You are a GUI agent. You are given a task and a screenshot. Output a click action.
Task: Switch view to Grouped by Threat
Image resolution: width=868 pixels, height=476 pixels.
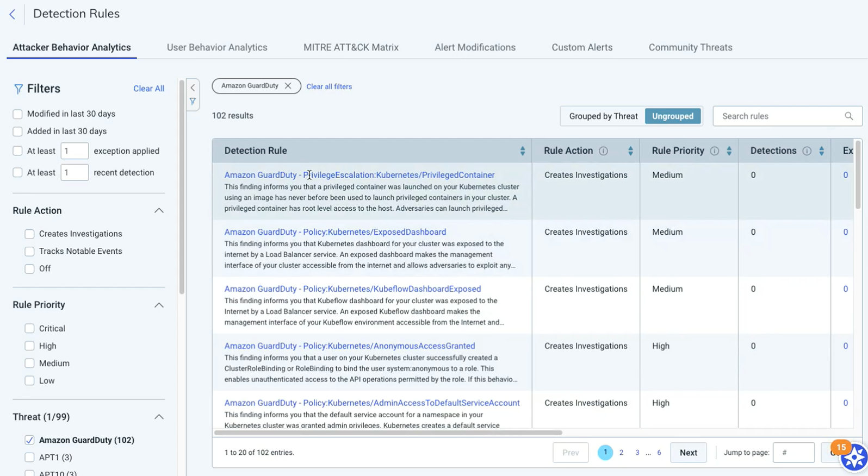tap(603, 116)
